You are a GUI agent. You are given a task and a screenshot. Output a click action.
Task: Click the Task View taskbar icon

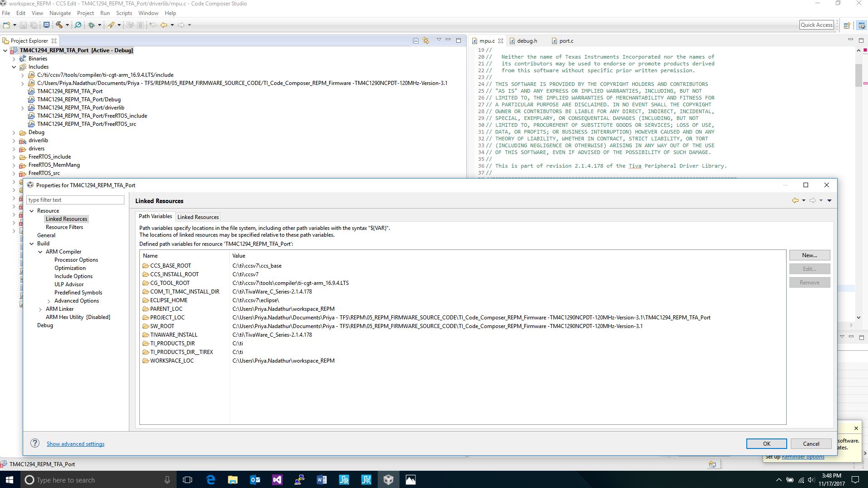coord(187,480)
